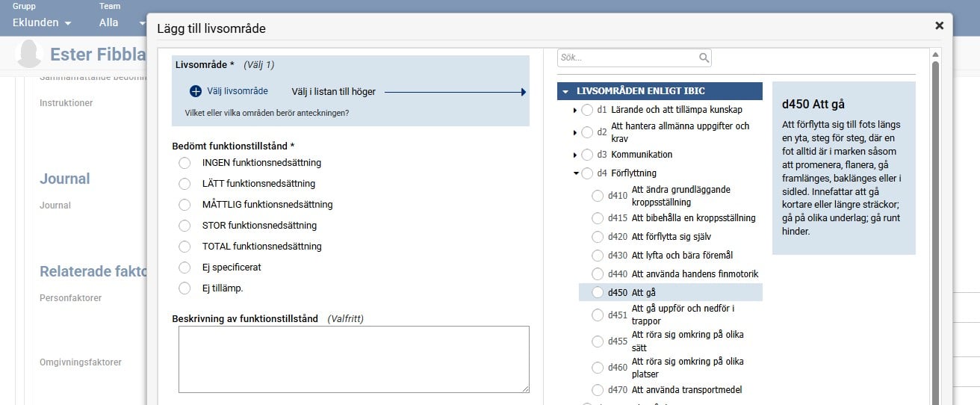Open the Grupp Eklunden dropdown
This screenshot has height=405, width=980.
point(42,22)
